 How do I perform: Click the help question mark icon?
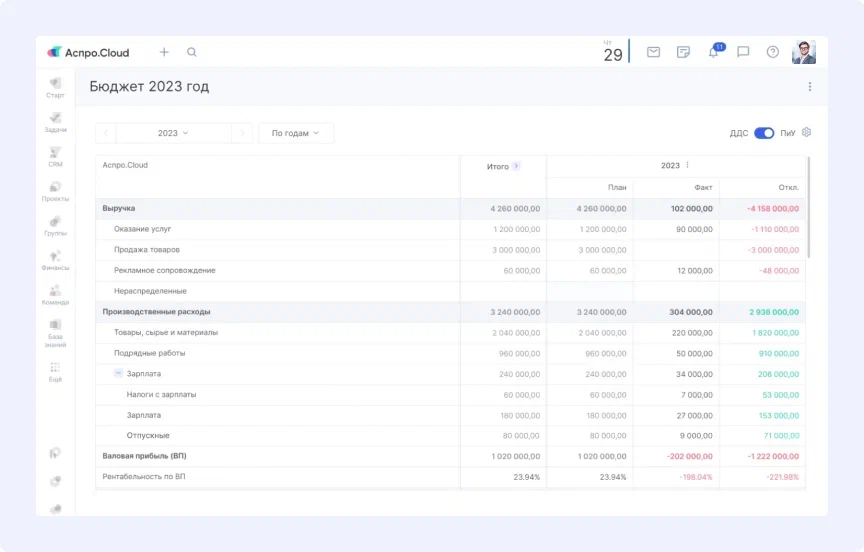[772, 52]
